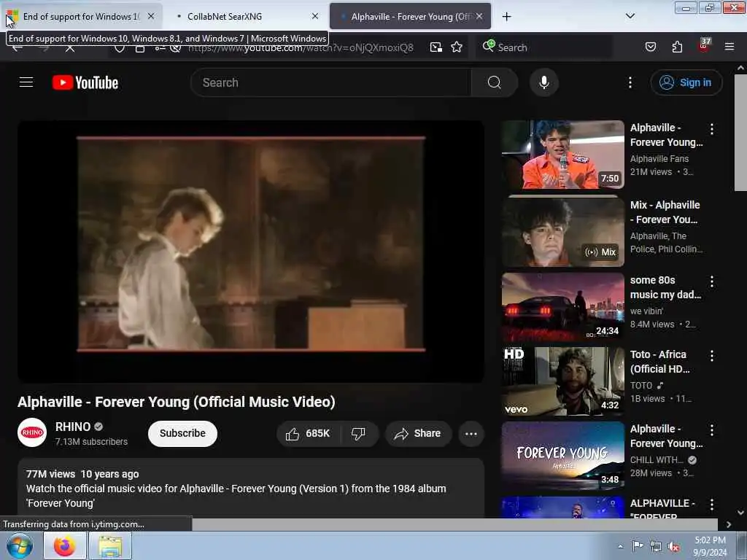Close the End of support for Windows tab
This screenshot has height=560, width=747.
tap(150, 16)
